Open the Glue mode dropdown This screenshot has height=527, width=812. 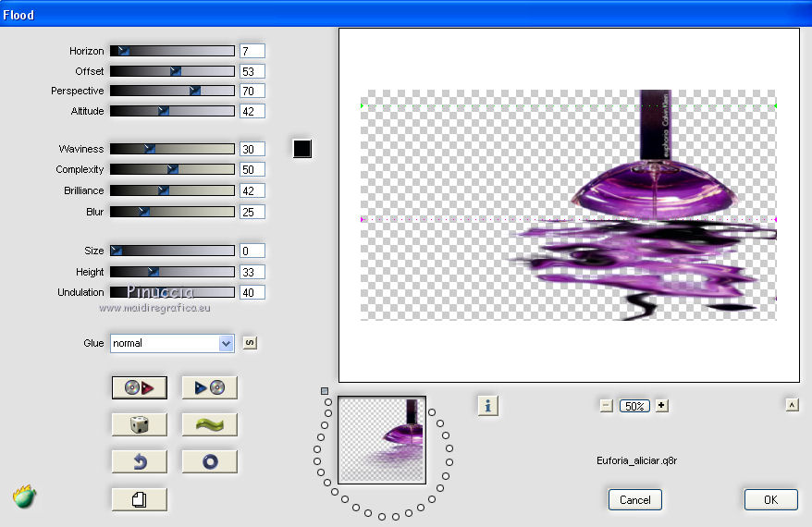172,343
